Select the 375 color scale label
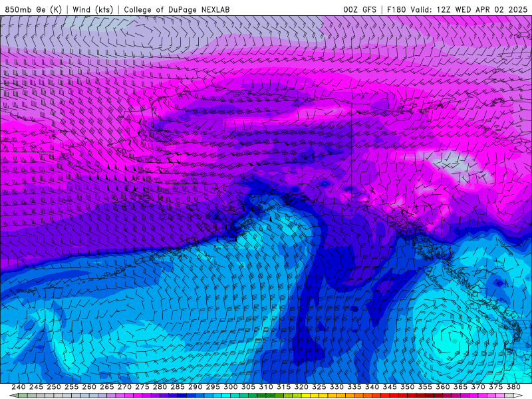Screen dimensions: 532x399 495,387
